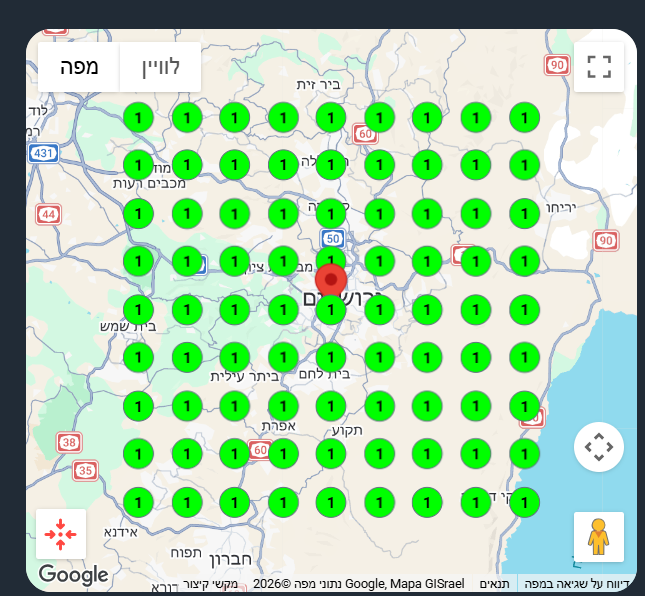The width and height of the screenshot is (645, 596).
Task: Click the green marker directly below ביר זית
Action: click(x=331, y=118)
